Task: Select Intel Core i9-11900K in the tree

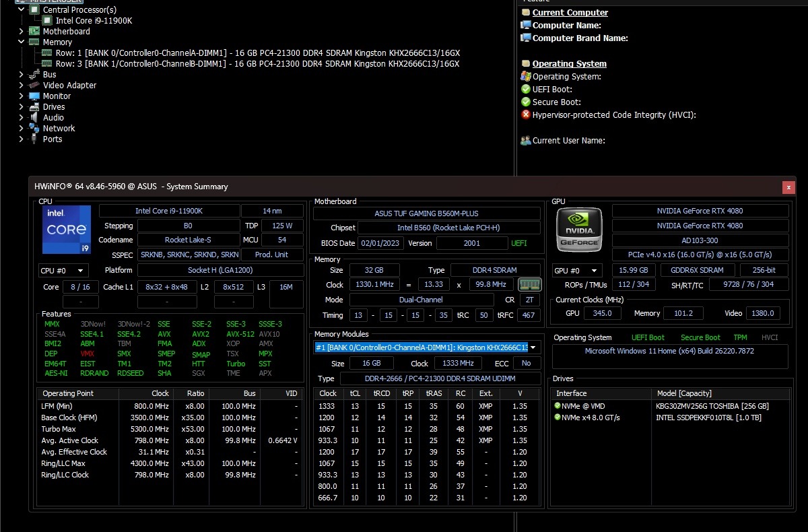Action: 94,20
